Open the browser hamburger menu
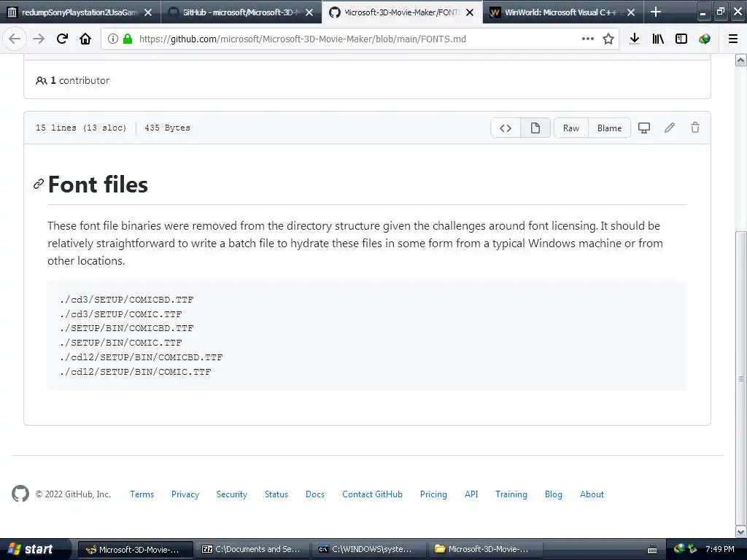The image size is (747, 560). click(733, 39)
